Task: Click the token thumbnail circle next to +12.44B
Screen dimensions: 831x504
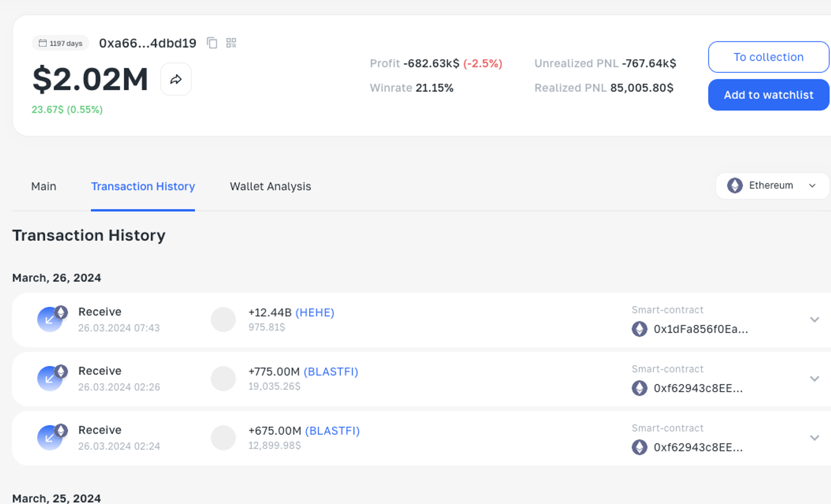Action: [x=223, y=320]
